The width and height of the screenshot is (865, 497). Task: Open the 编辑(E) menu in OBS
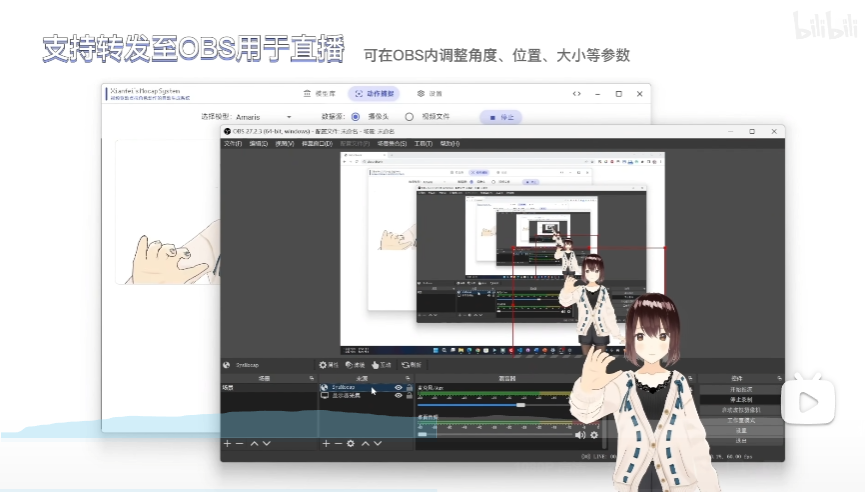(x=258, y=143)
